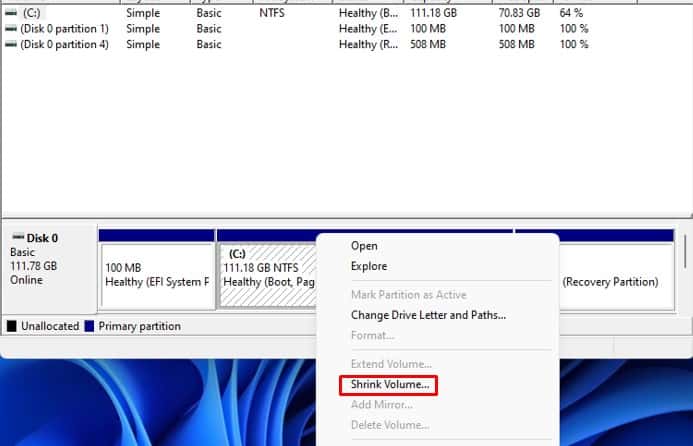The width and height of the screenshot is (693, 446).
Task: Click the Extend Volume menu entry
Action: pos(391,364)
